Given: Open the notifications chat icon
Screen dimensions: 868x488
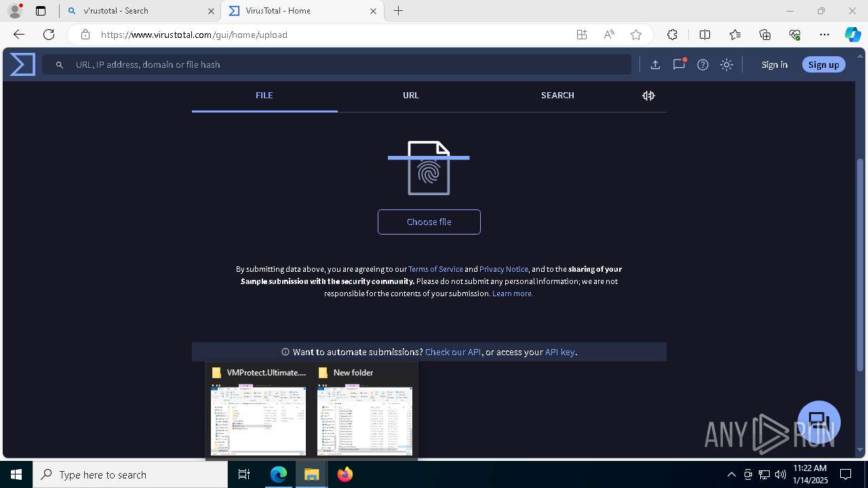Looking at the screenshot, I should point(679,64).
